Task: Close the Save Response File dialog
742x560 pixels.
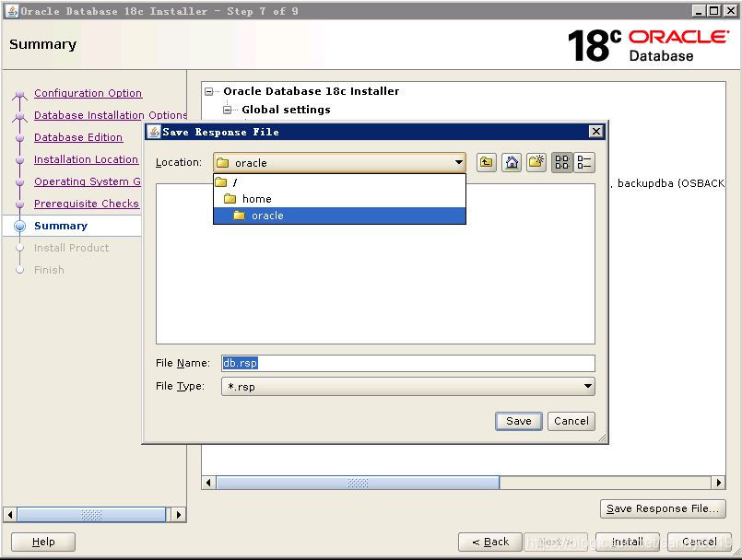Action: tap(596, 132)
